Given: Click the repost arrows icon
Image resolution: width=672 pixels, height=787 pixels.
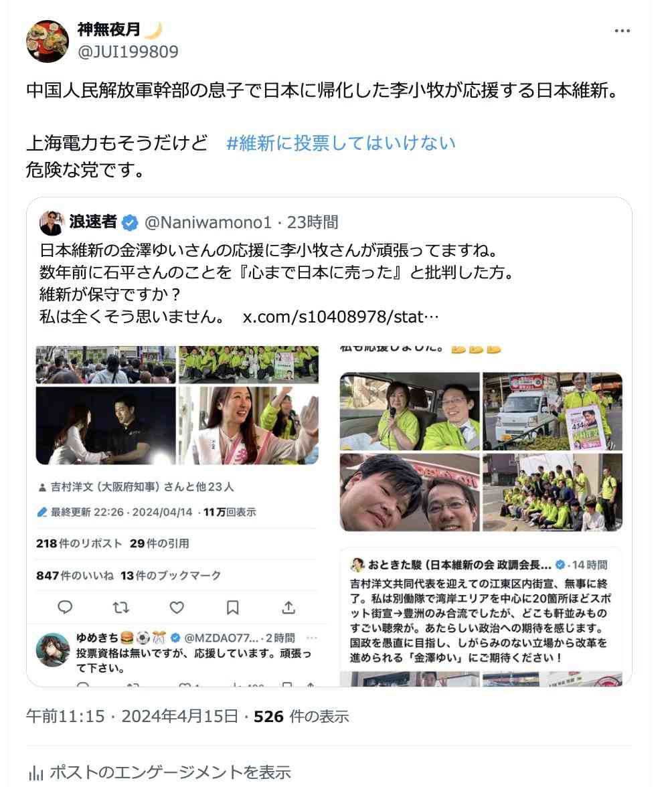Looking at the screenshot, I should [x=121, y=608].
